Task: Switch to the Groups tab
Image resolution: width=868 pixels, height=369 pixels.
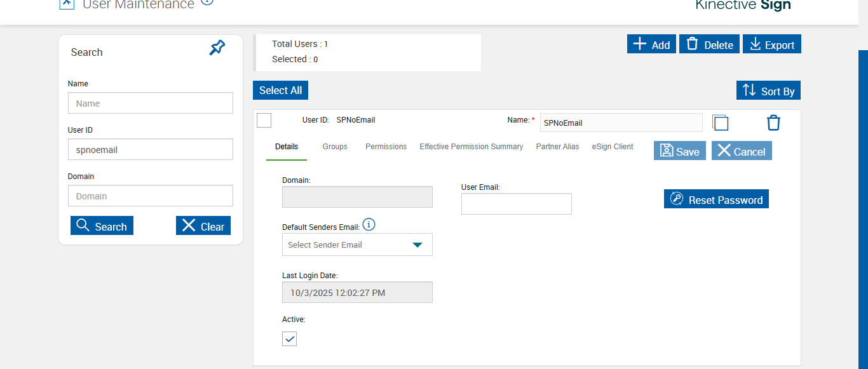Action: [x=335, y=147]
